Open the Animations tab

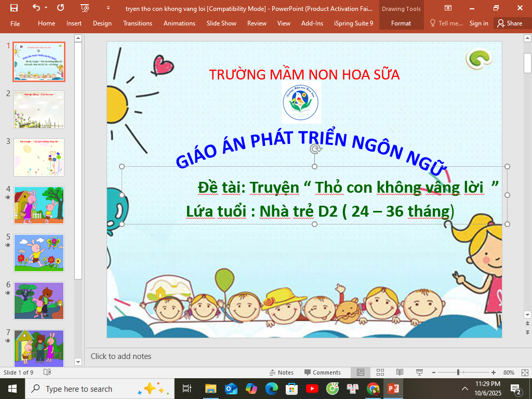[179, 23]
